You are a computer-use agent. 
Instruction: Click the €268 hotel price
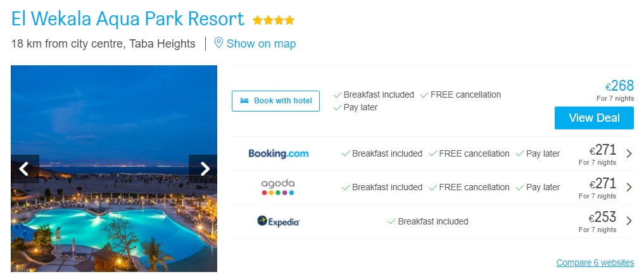point(619,86)
